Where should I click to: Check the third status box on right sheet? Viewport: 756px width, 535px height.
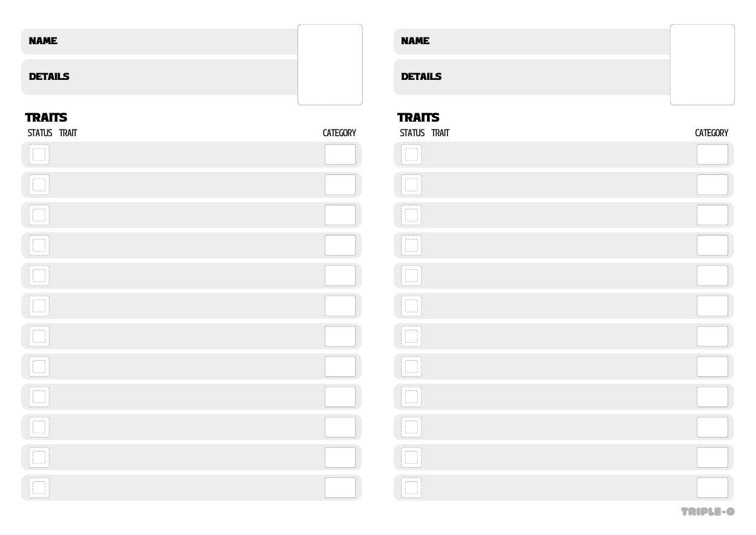coord(411,215)
